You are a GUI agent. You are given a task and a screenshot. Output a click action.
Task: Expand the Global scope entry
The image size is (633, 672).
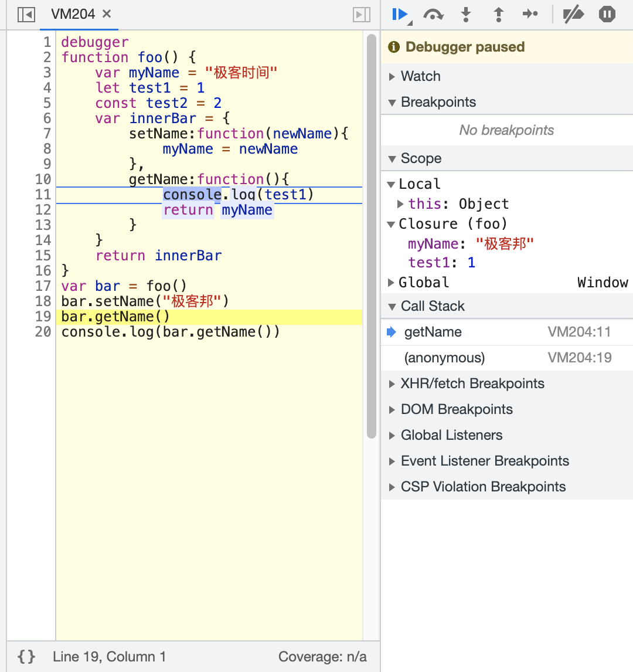(423, 283)
